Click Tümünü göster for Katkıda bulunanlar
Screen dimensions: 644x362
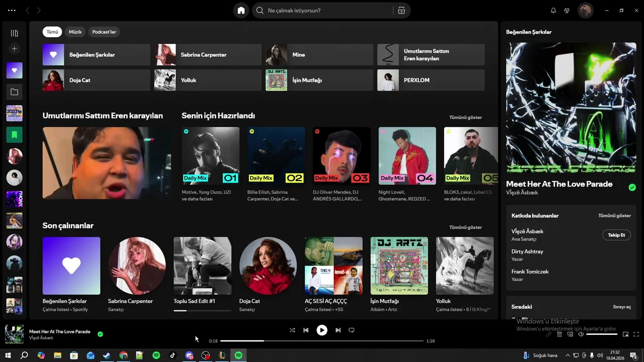point(614,216)
